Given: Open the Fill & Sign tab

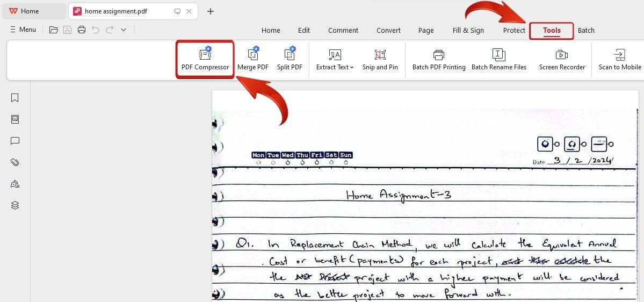Looking at the screenshot, I should point(468,31).
